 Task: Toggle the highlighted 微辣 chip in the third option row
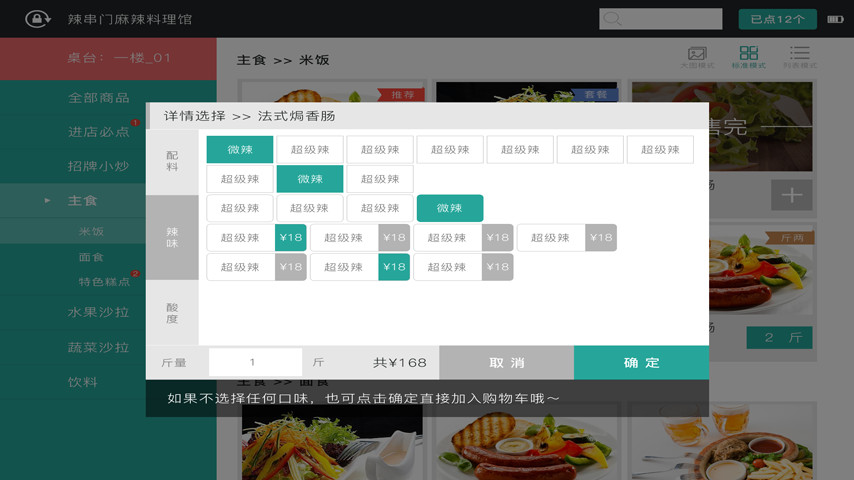[449, 208]
